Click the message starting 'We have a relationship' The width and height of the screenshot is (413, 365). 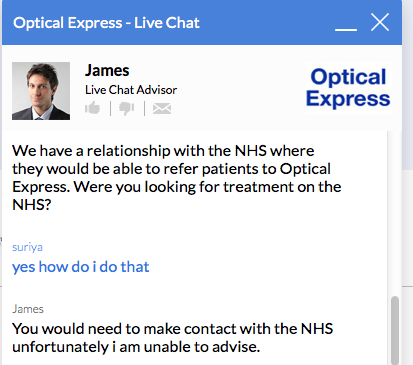click(177, 178)
